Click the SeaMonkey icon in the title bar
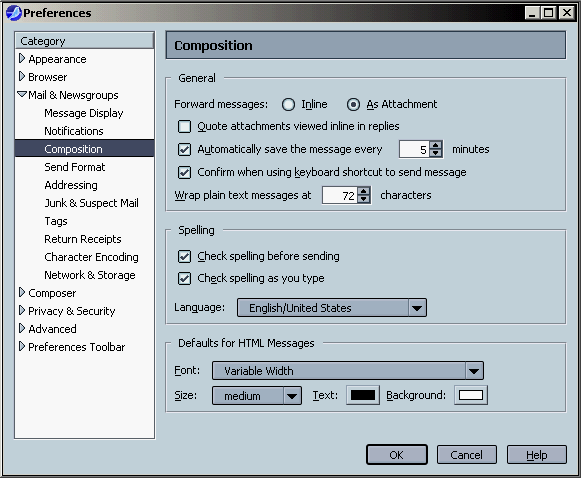 [x=14, y=13]
